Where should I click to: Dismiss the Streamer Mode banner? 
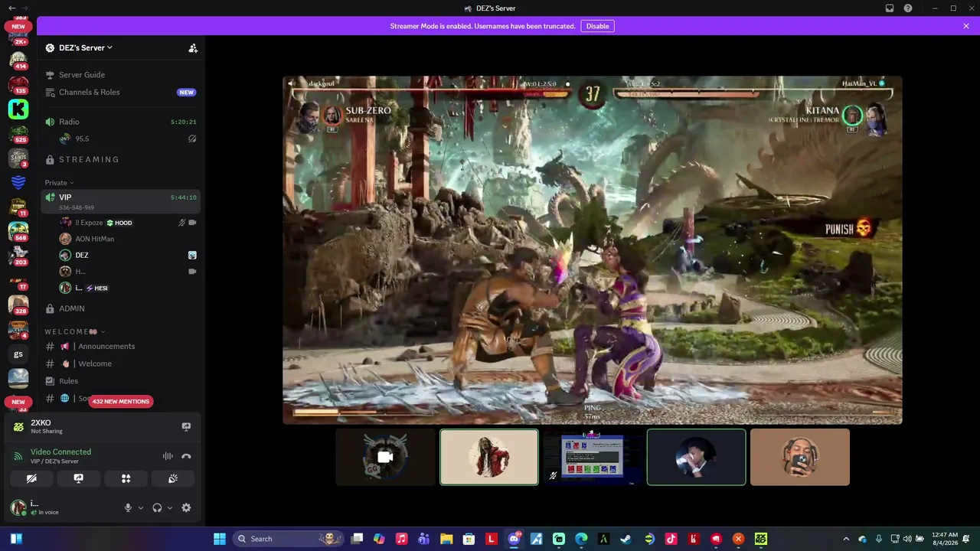tap(966, 26)
